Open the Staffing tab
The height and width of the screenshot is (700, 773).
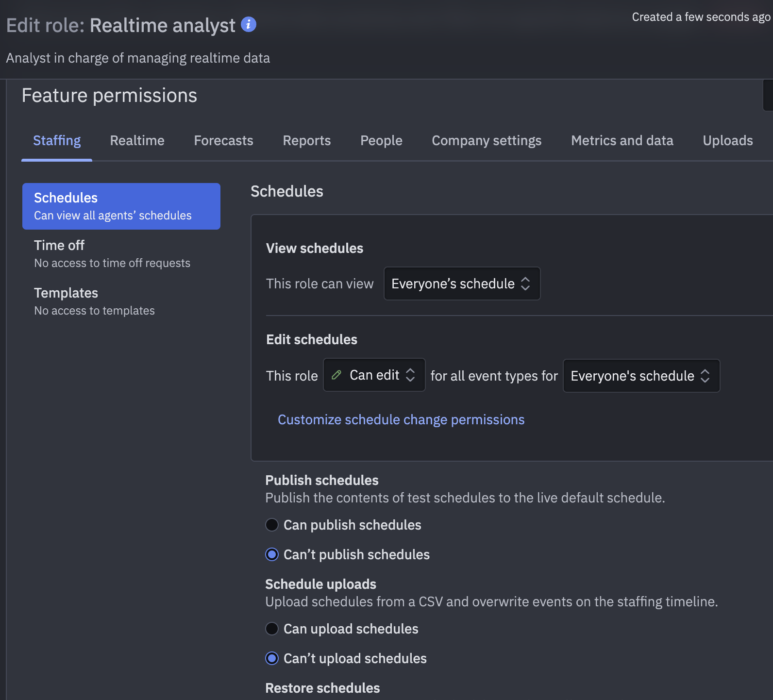point(57,140)
